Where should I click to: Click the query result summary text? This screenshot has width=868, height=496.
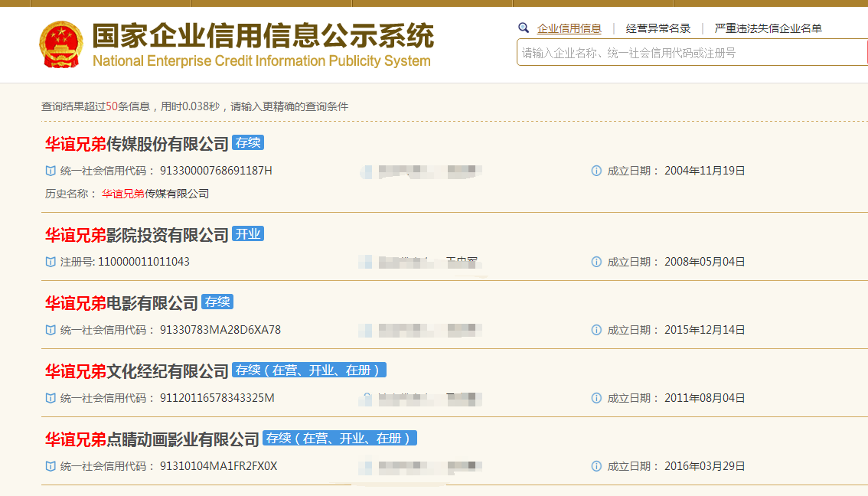pyautogui.click(x=195, y=106)
